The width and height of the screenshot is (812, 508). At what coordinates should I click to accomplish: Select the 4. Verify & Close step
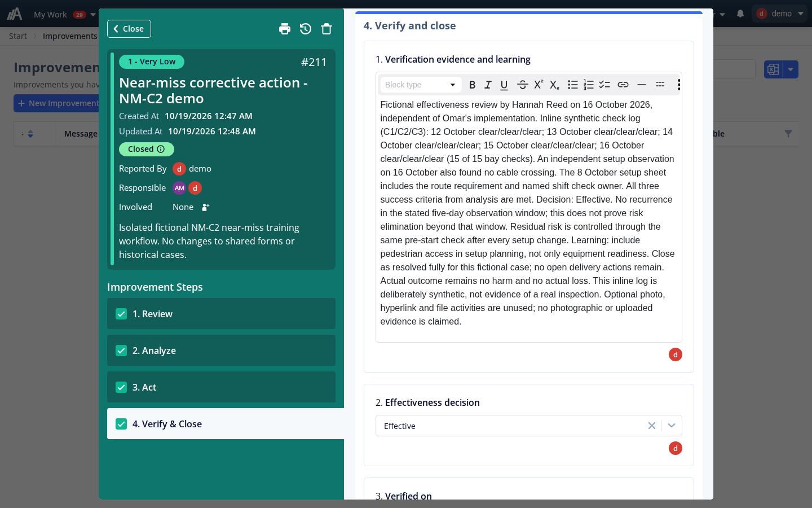226,424
